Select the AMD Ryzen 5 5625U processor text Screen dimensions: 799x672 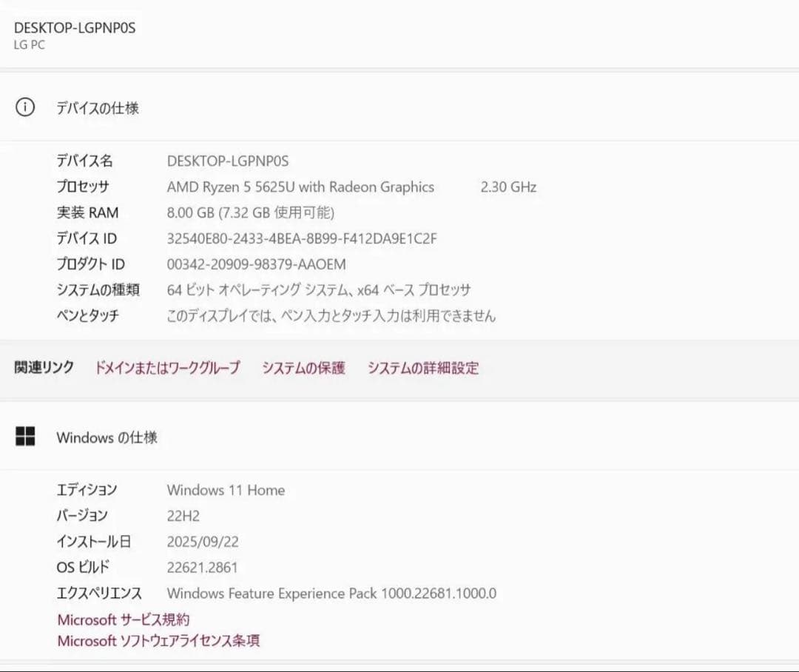tap(300, 187)
